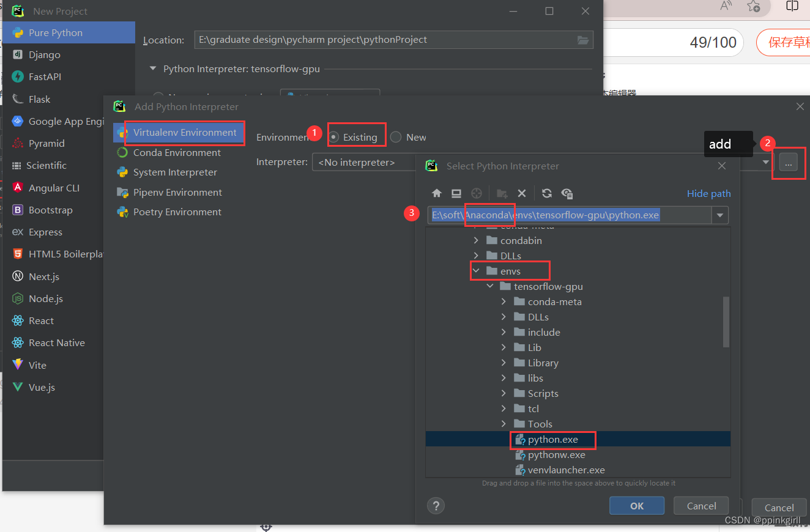Expand the include folder

pos(503,332)
